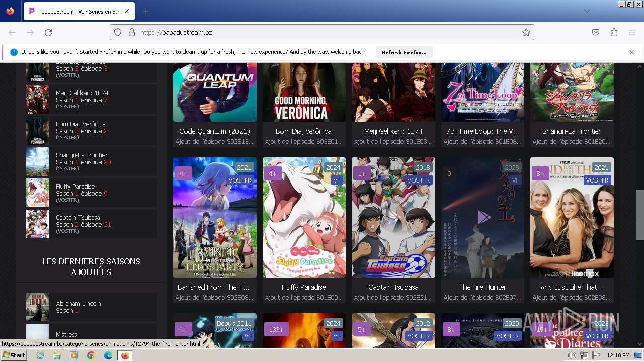The height and width of the screenshot is (362, 644).
Task: Open Shangri-La Frontier card title link
Action: (x=572, y=131)
